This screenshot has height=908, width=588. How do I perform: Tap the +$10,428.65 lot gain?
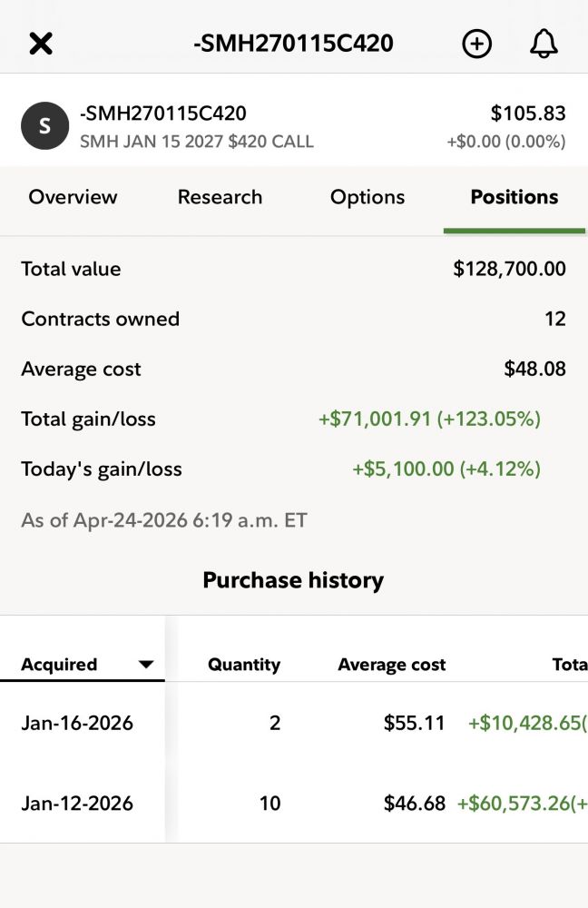coord(526,723)
